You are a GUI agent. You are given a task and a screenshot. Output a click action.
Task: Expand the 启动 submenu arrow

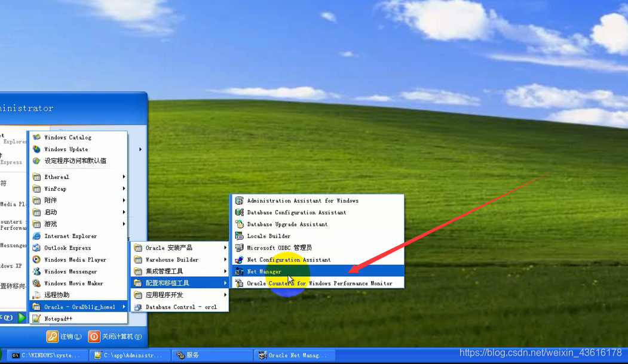(124, 212)
